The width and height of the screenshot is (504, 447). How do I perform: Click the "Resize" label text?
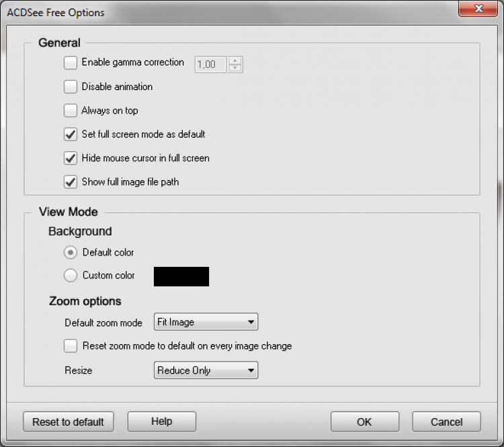(79, 370)
